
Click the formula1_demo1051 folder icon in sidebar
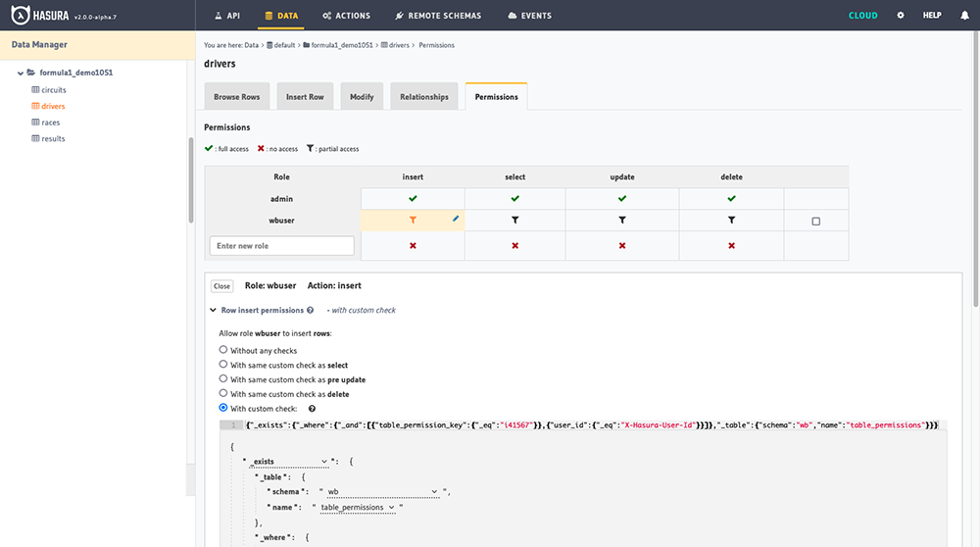[x=30, y=73]
